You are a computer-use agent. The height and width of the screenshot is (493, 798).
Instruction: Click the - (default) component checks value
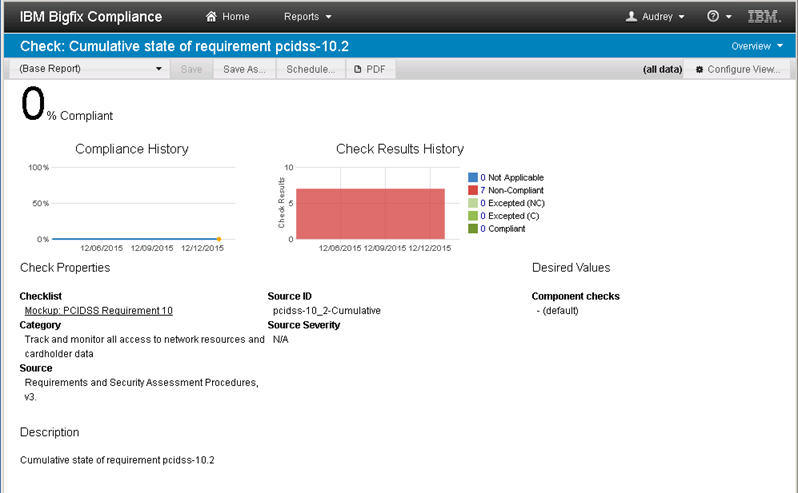click(x=557, y=311)
